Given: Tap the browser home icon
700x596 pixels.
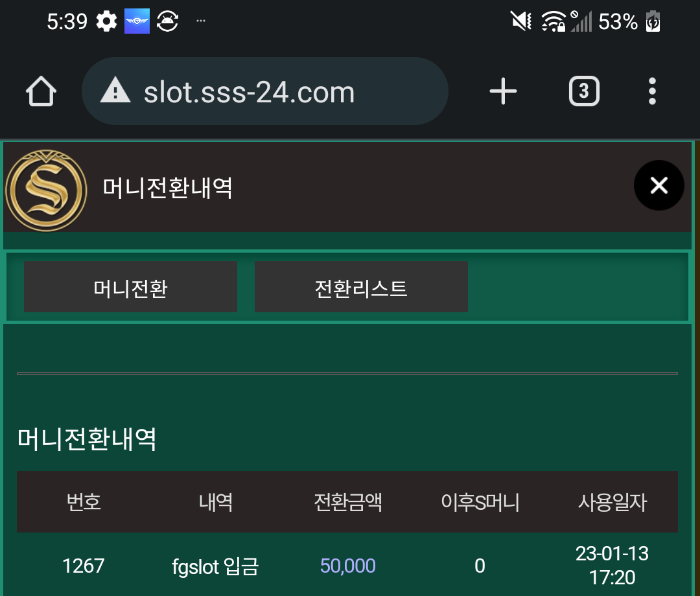Looking at the screenshot, I should [41, 91].
